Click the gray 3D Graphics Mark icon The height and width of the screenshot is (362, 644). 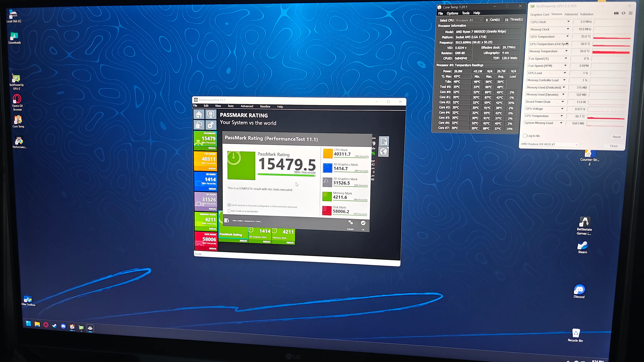click(x=327, y=182)
